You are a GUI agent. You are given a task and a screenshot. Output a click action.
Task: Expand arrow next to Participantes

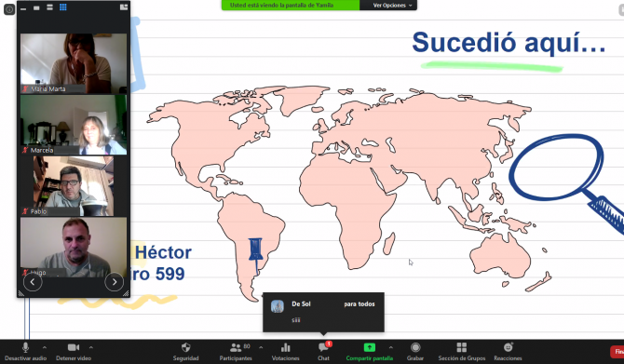261,347
